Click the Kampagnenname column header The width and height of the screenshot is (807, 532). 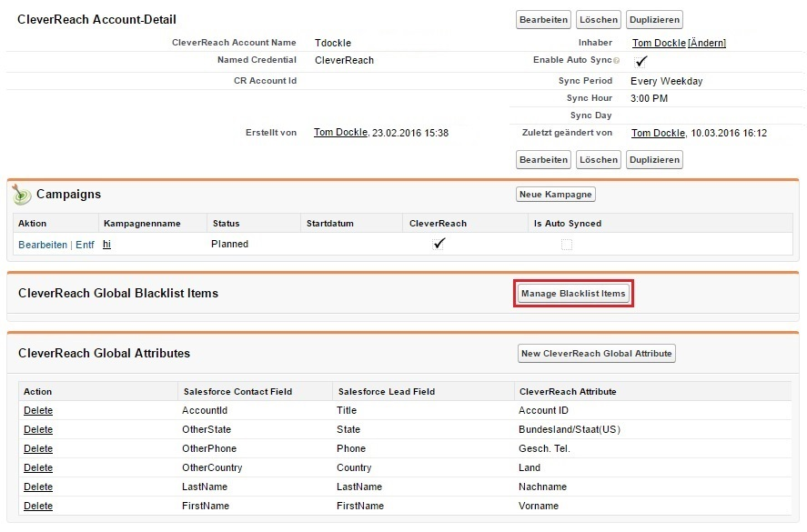tap(142, 224)
